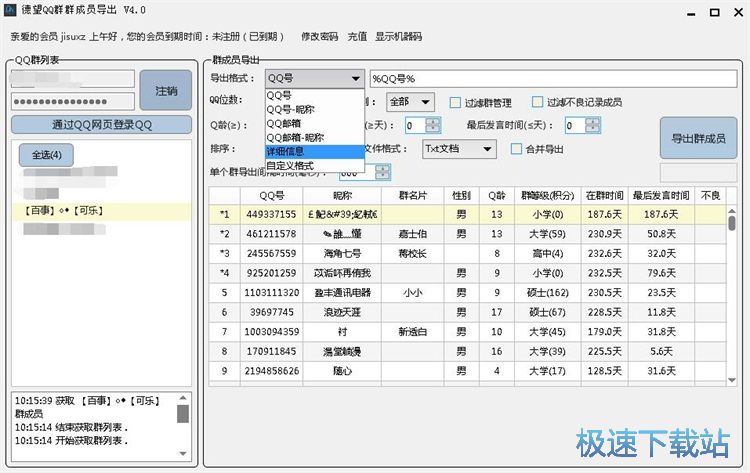Click the app icon in title bar
Screen dimensions: 750x473
[x=10, y=10]
